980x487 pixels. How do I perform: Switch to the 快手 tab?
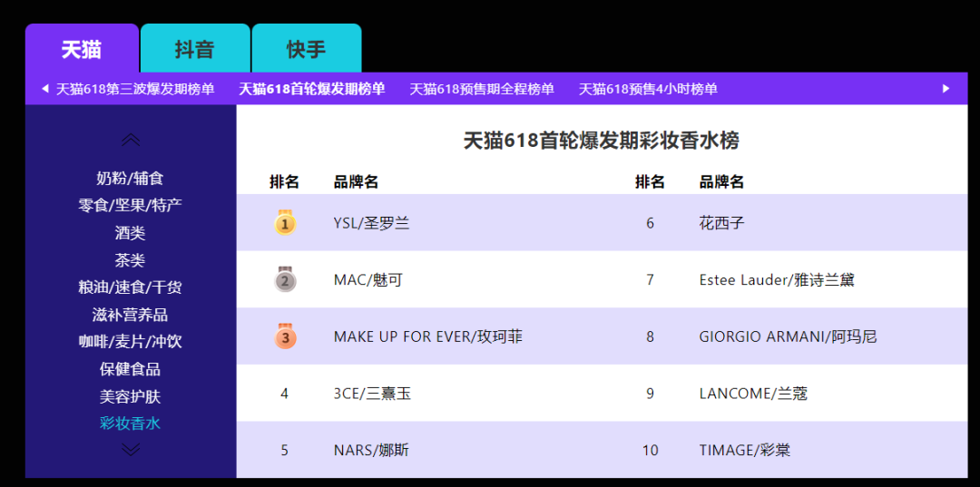307,49
